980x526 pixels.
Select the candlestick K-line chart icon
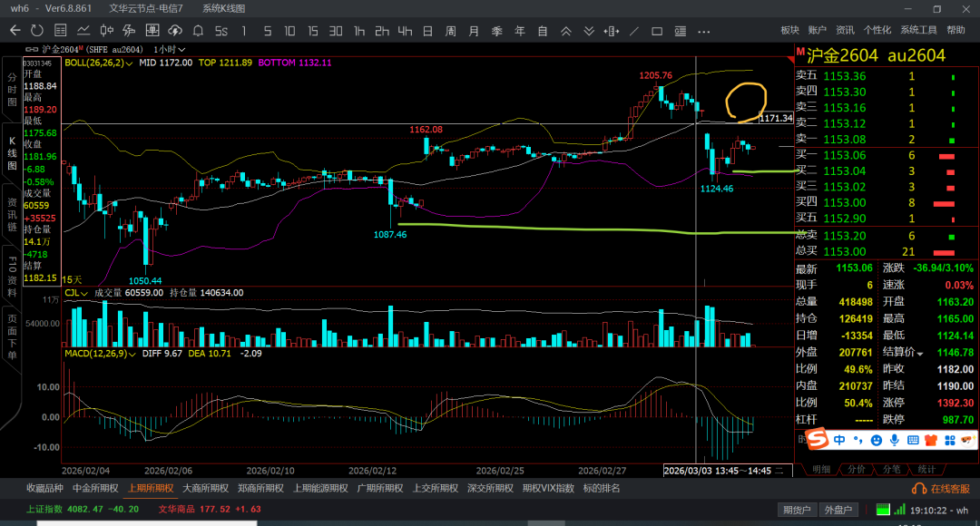[x=107, y=31]
